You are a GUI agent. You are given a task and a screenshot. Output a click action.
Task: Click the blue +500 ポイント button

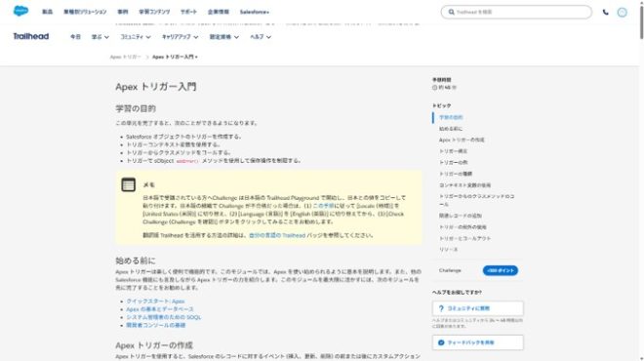(x=501, y=270)
